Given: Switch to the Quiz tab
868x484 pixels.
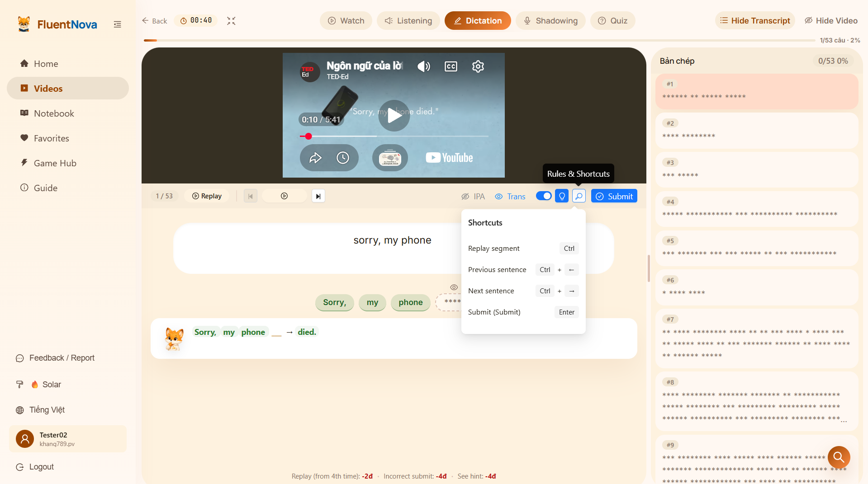Looking at the screenshot, I should click(612, 21).
